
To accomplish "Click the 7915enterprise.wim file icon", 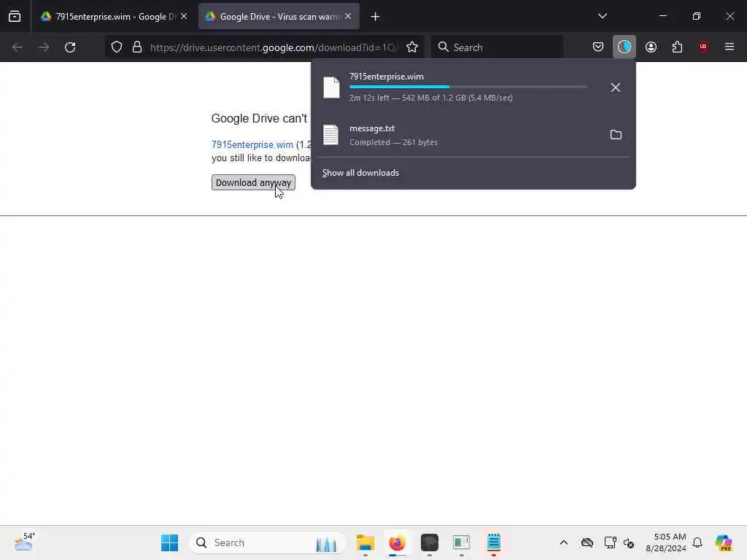I will [x=331, y=87].
